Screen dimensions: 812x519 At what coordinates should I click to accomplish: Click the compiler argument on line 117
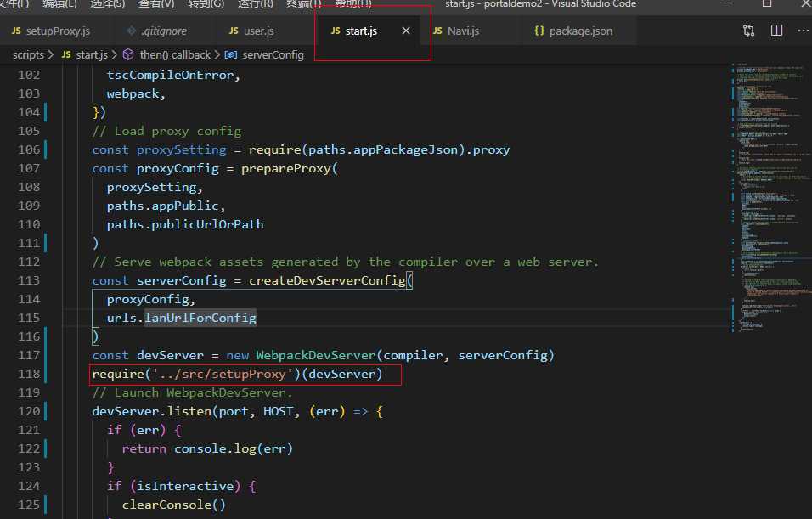click(414, 355)
